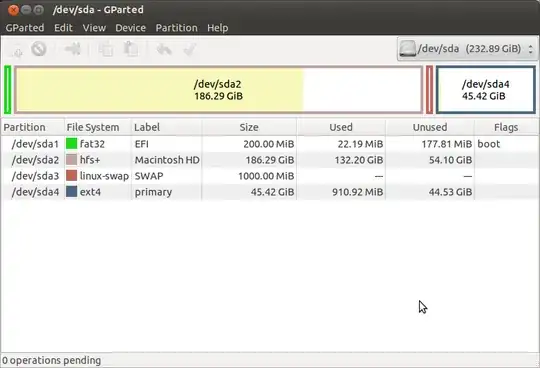This screenshot has height=368, width=540.
Task: Click the 186.29 GiB size cell in table
Action: [x=270, y=160]
